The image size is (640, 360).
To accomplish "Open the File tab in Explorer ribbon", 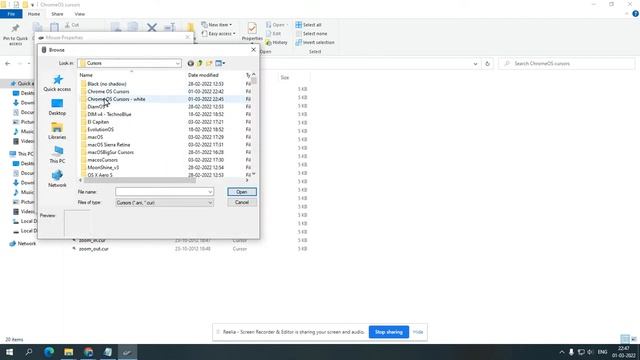I will [11, 14].
